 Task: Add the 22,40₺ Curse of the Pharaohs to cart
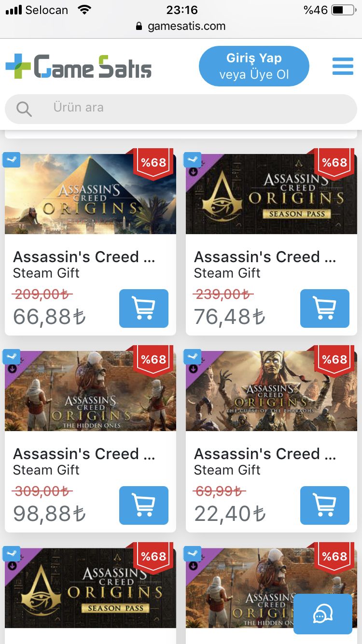(325, 505)
